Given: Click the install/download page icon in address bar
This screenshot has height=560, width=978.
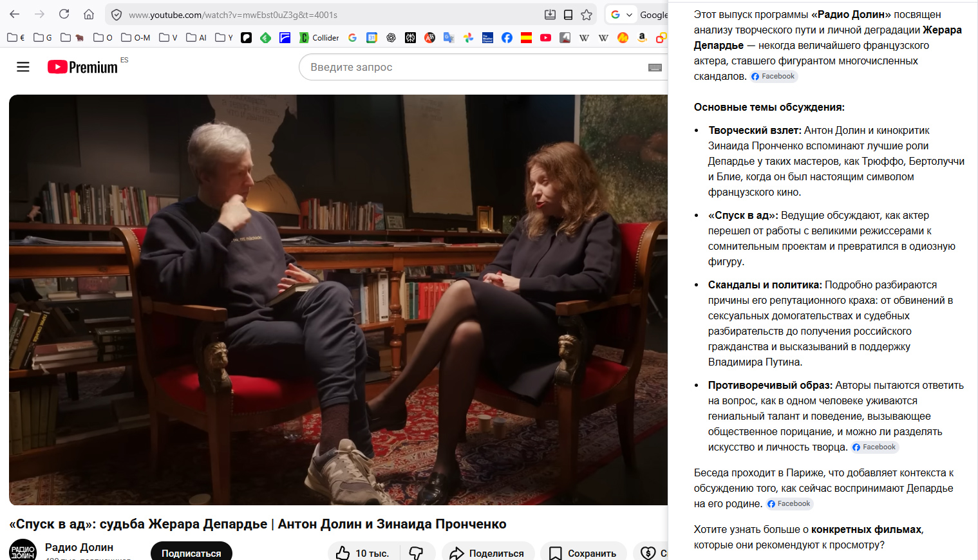Looking at the screenshot, I should (x=550, y=15).
